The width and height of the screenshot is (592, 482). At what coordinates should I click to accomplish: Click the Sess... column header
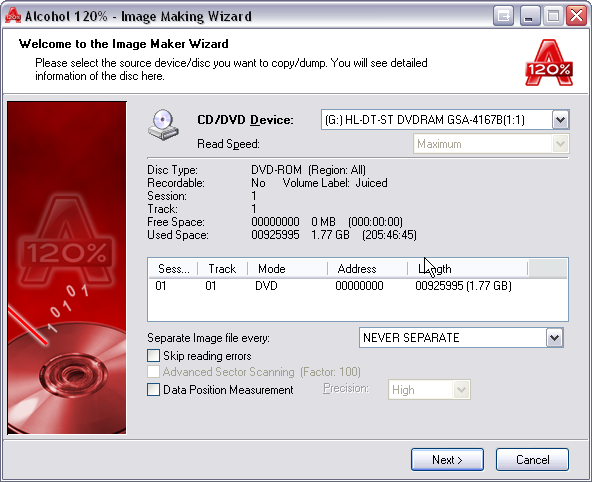[173, 269]
